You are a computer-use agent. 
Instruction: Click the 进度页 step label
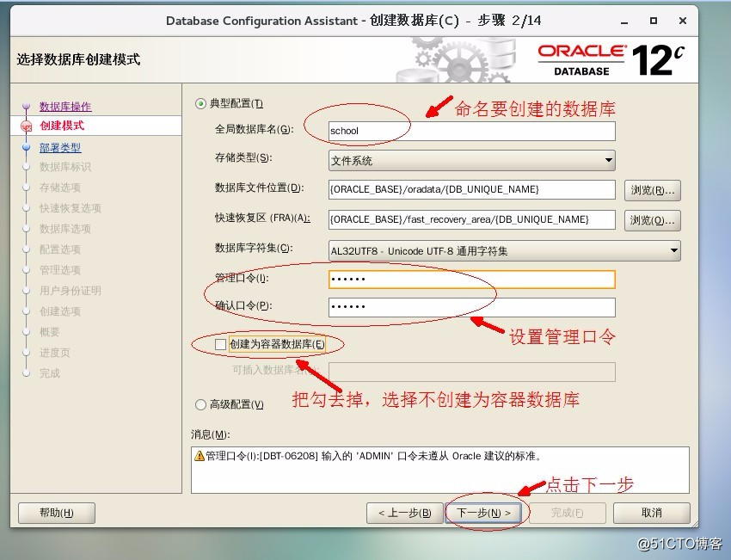(x=55, y=353)
